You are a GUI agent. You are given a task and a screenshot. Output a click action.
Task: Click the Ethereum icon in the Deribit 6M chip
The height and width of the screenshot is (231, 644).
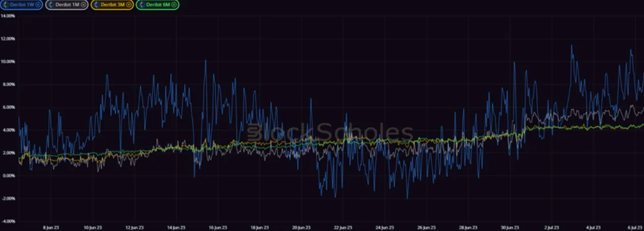pos(141,5)
